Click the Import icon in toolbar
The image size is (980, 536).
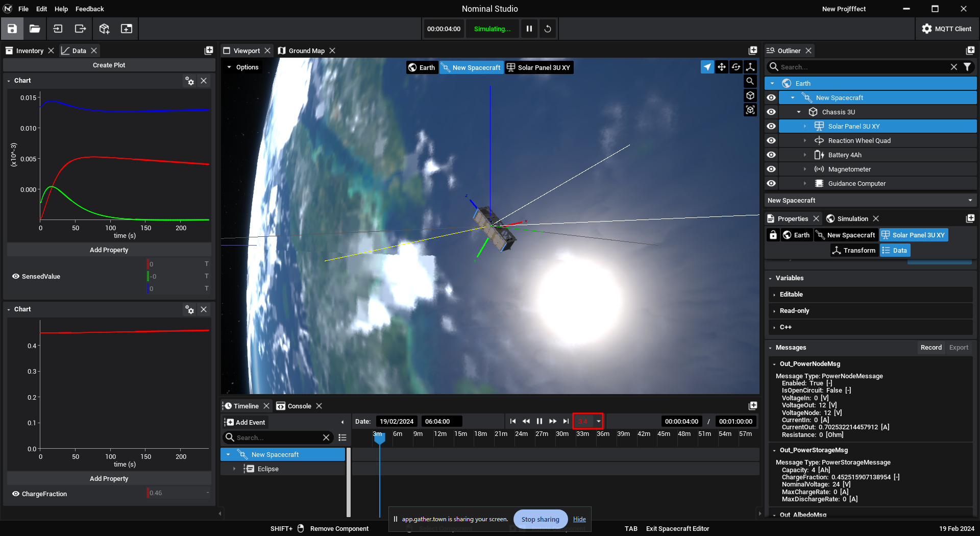click(x=58, y=29)
